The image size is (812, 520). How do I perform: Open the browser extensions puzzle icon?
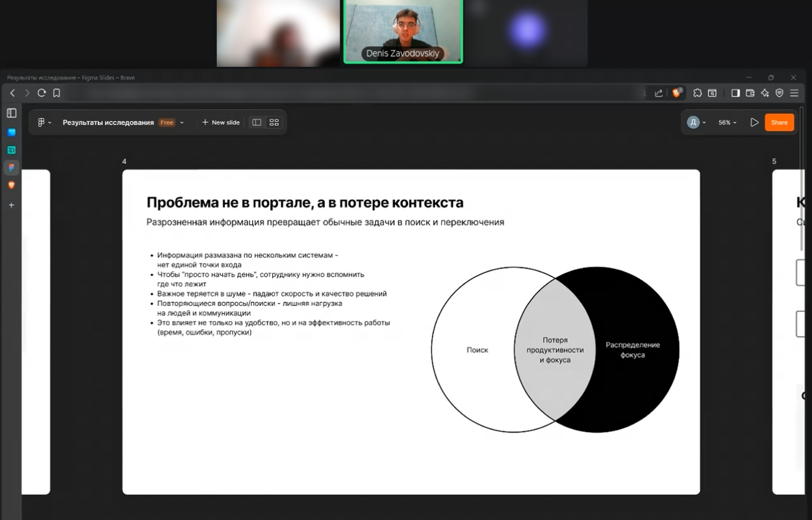tap(697, 93)
